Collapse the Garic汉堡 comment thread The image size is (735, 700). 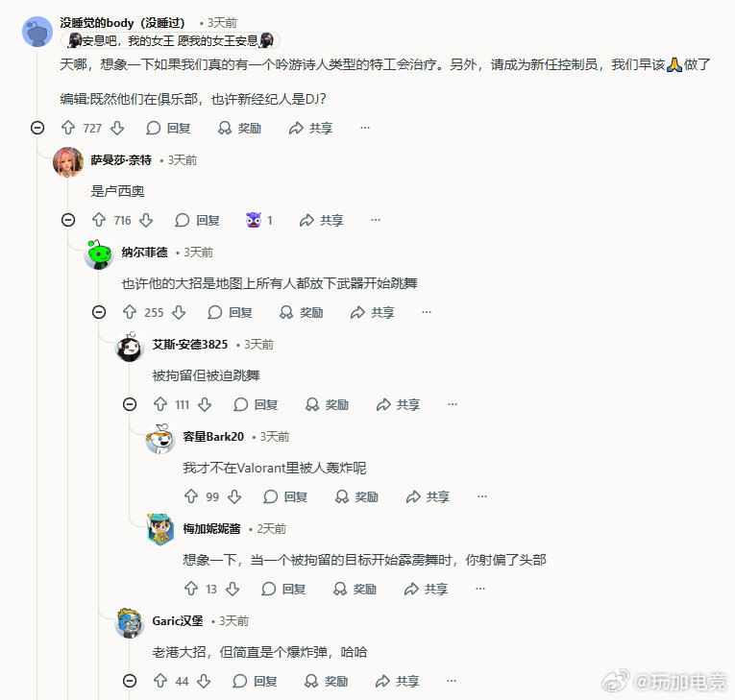coord(130,681)
